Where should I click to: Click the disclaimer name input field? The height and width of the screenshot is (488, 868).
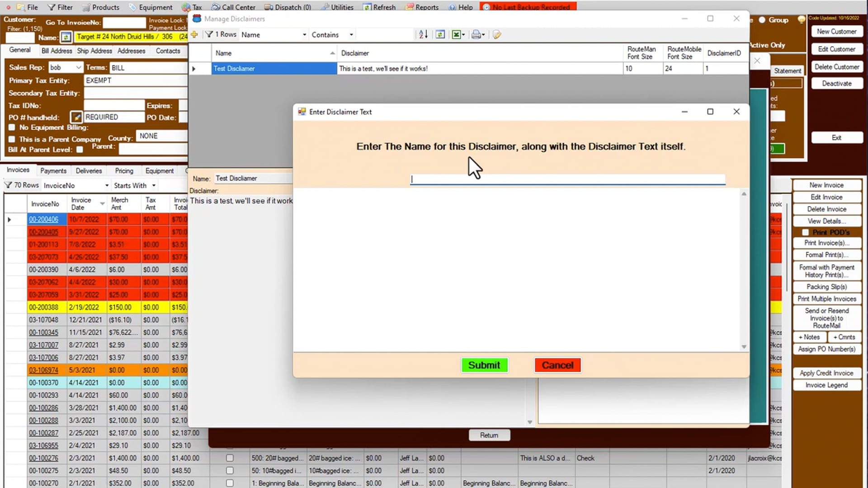coord(568,179)
